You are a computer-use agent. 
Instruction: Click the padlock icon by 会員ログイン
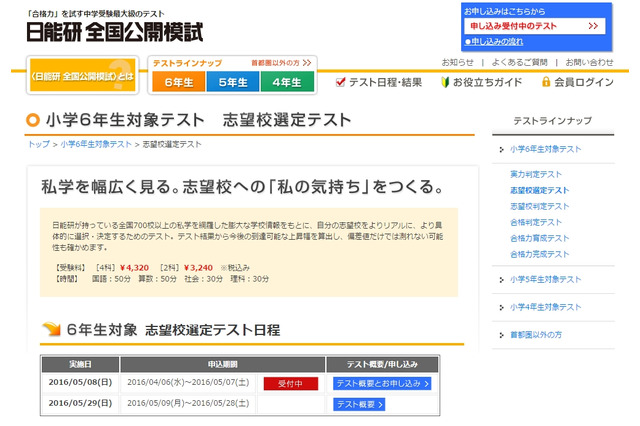[x=546, y=82]
